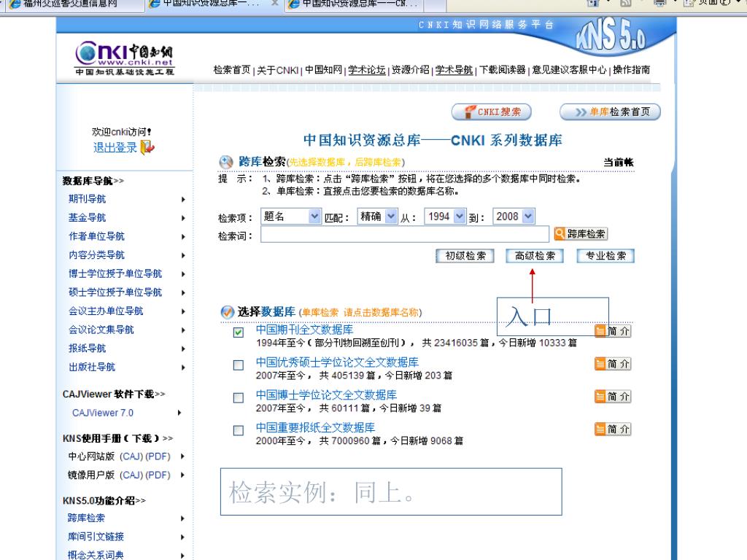This screenshot has height=560, width=747.
Task: Switch to 专业检索 tab
Action: [x=605, y=256]
